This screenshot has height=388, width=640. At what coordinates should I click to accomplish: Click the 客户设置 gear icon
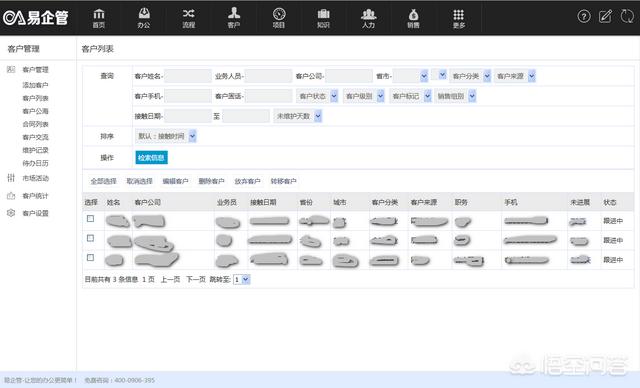(11, 213)
